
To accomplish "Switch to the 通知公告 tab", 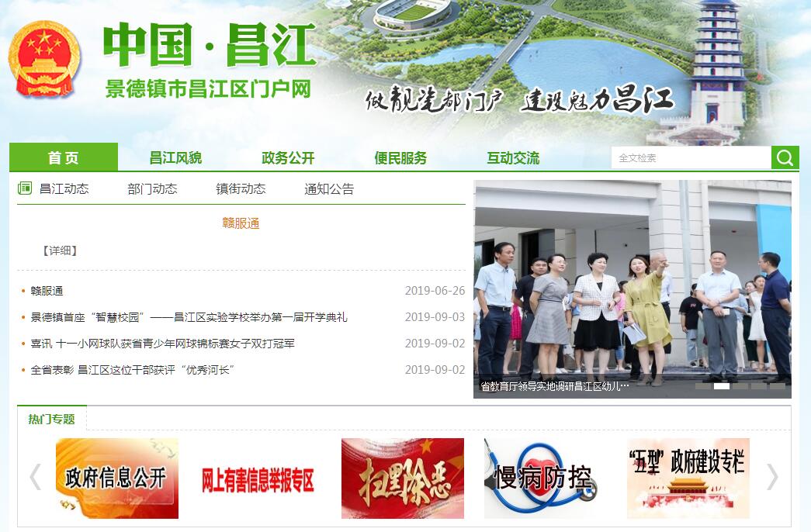I will (329, 188).
